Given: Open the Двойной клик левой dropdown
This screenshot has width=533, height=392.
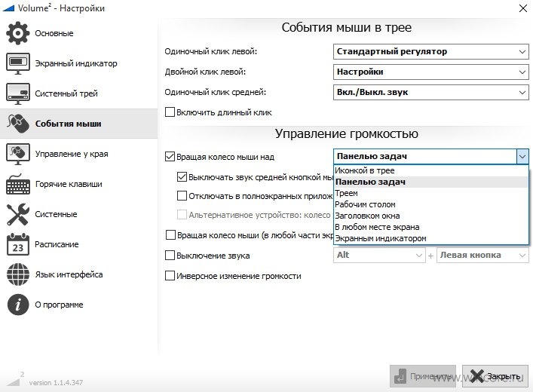Looking at the screenshot, I should [x=430, y=72].
